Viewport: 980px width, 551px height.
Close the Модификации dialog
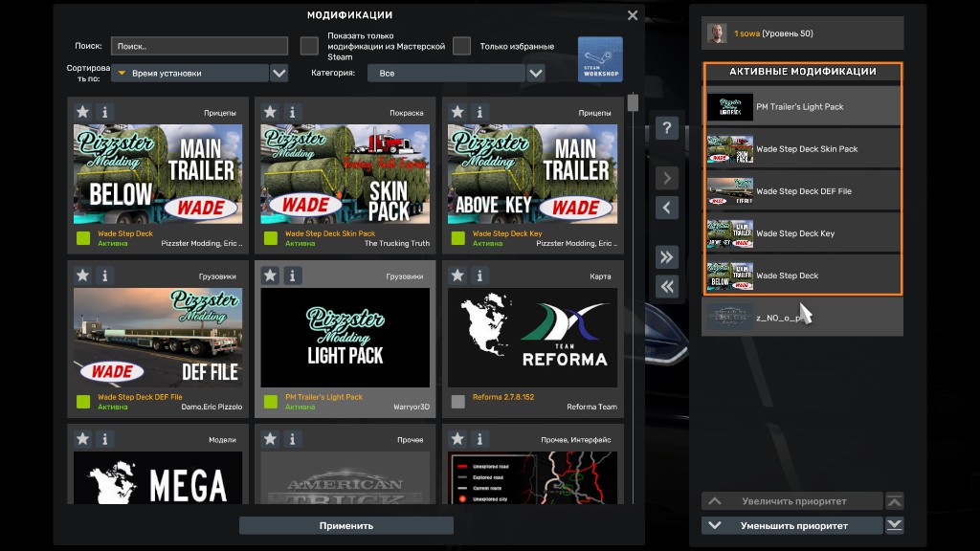coord(633,15)
